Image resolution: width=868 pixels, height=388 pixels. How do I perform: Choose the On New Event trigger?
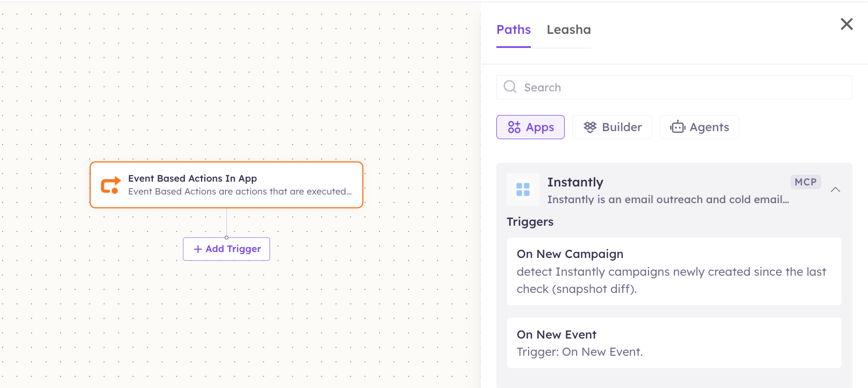(x=674, y=343)
